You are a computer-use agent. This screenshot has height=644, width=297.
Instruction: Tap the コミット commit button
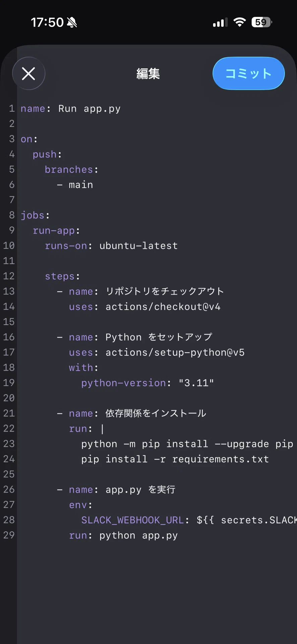[248, 73]
